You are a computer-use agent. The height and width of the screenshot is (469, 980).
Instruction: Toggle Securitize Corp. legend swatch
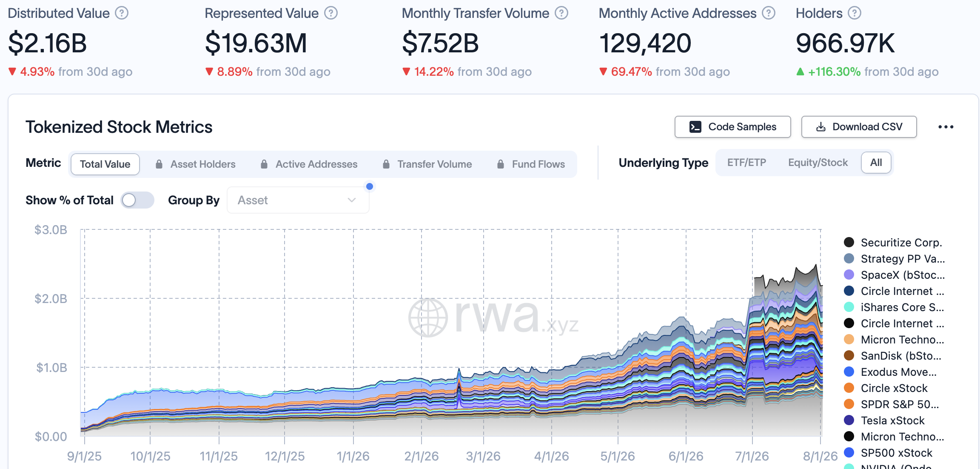849,242
